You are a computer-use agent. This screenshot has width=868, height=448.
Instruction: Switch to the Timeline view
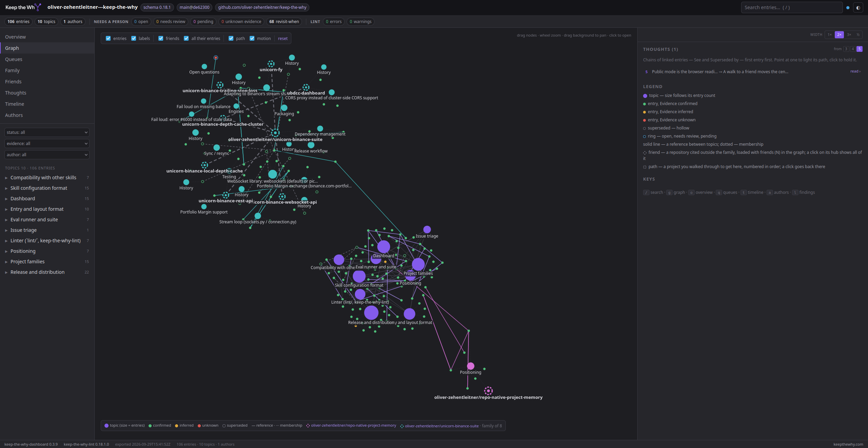47,104
